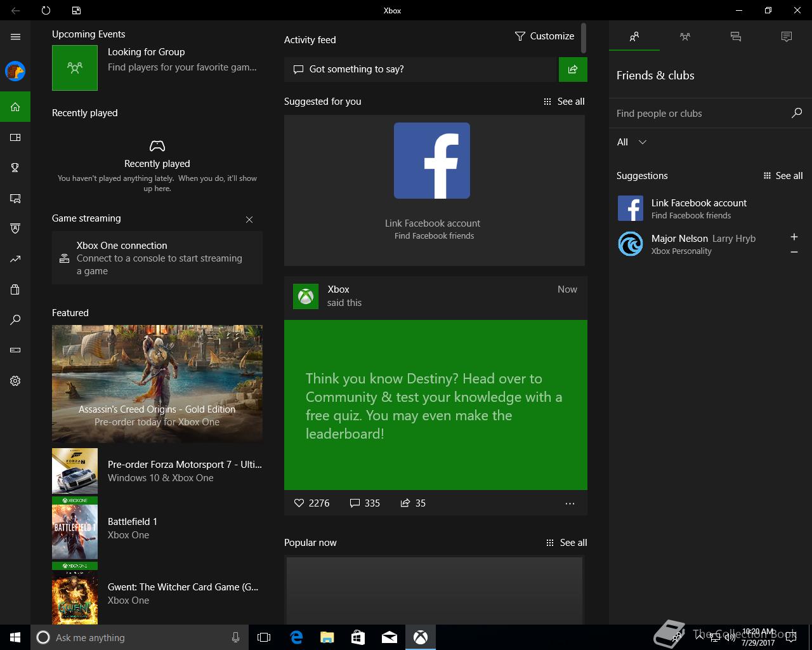This screenshot has height=650, width=812.
Task: Expand the All filter dropdown
Action: [632, 142]
